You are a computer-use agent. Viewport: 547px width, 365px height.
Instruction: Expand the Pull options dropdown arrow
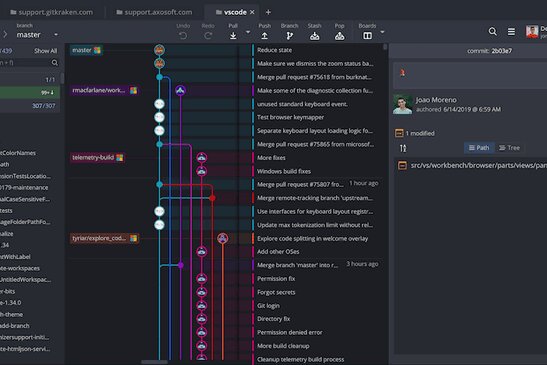pyautogui.click(x=248, y=32)
